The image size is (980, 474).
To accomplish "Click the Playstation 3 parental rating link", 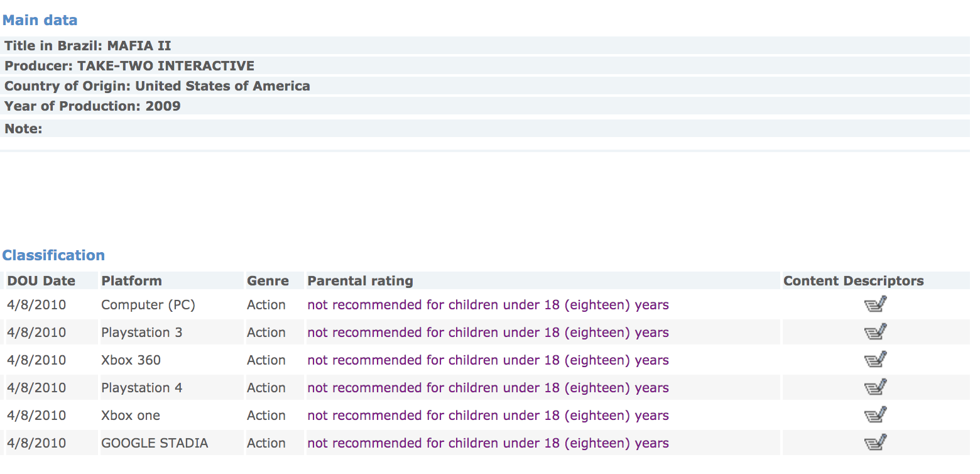I will [488, 333].
